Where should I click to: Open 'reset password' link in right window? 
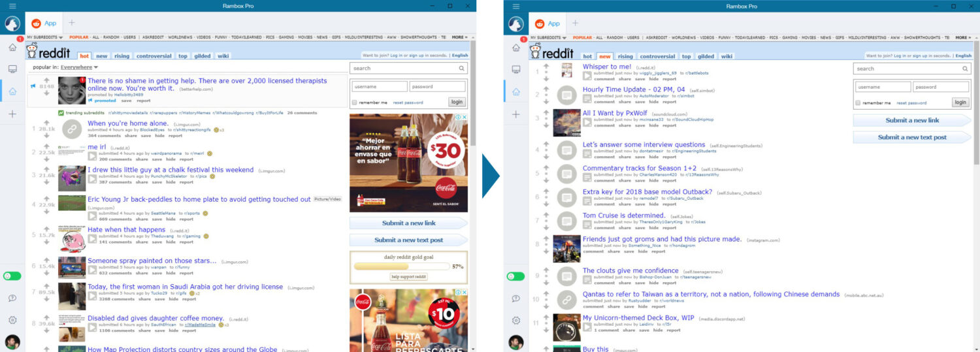911,103
